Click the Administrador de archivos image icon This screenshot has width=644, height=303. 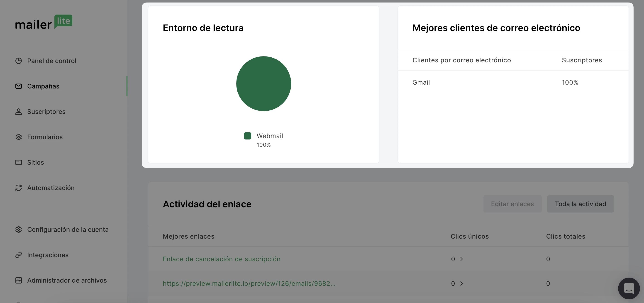[19, 280]
